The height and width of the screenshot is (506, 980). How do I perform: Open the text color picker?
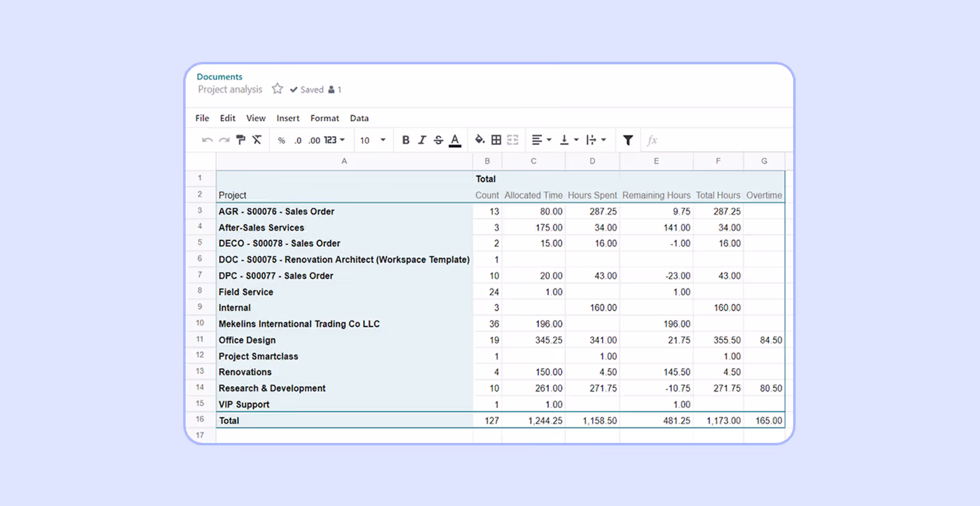tap(455, 140)
